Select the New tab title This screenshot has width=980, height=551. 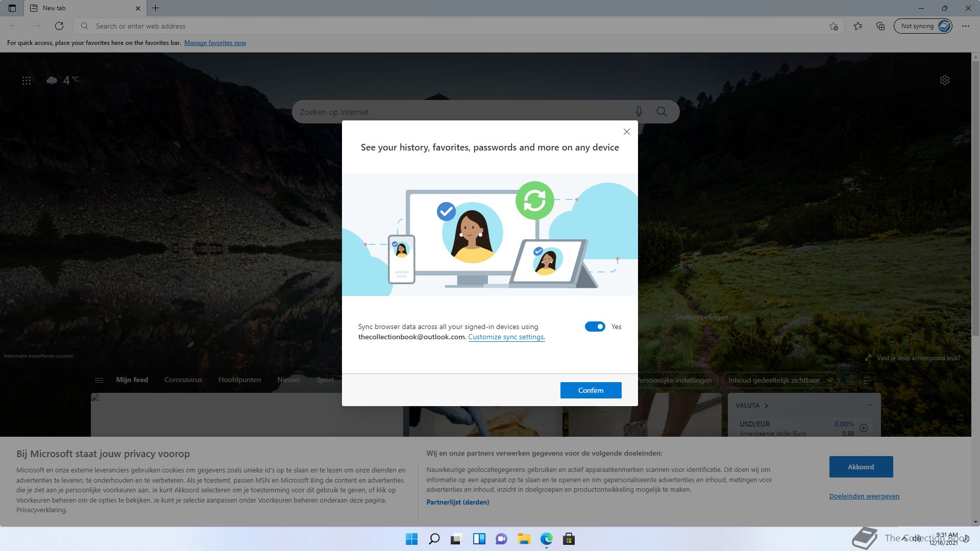click(54, 8)
